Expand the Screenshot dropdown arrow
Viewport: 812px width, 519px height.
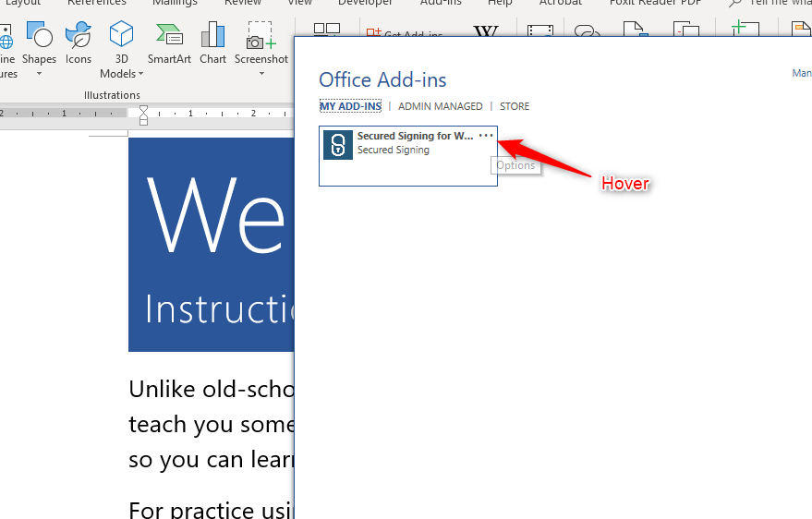click(261, 74)
